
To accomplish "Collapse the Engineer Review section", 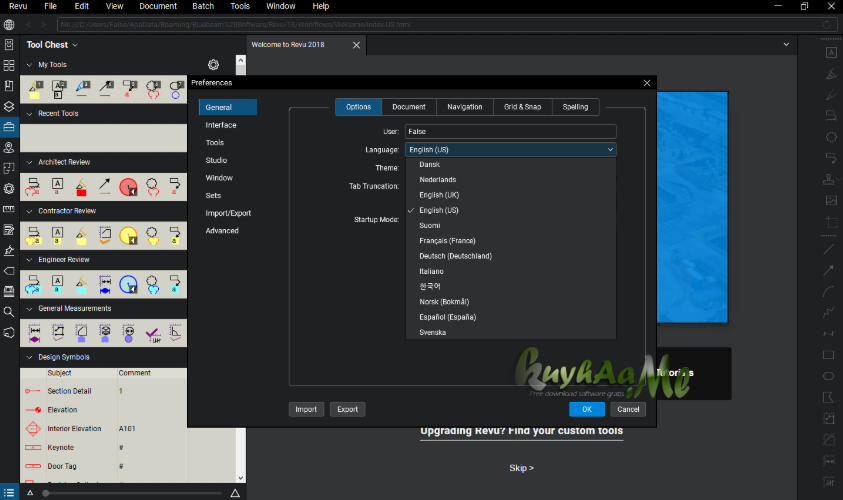I will click(x=30, y=260).
